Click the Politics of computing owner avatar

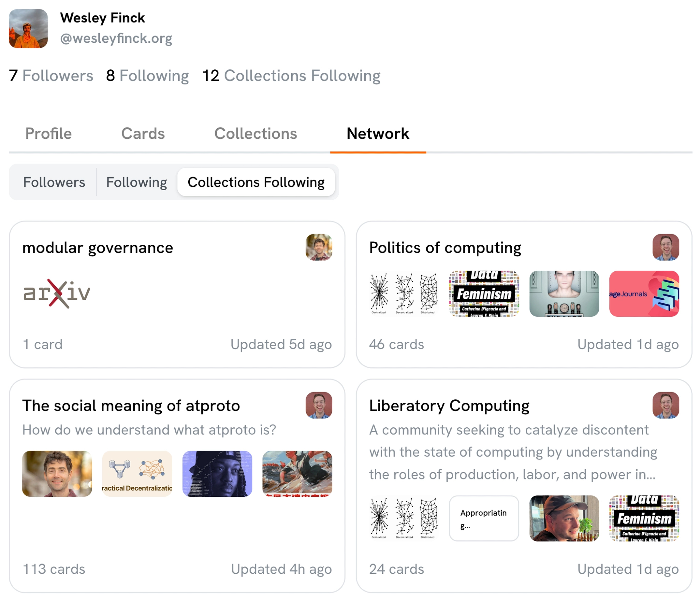(665, 247)
